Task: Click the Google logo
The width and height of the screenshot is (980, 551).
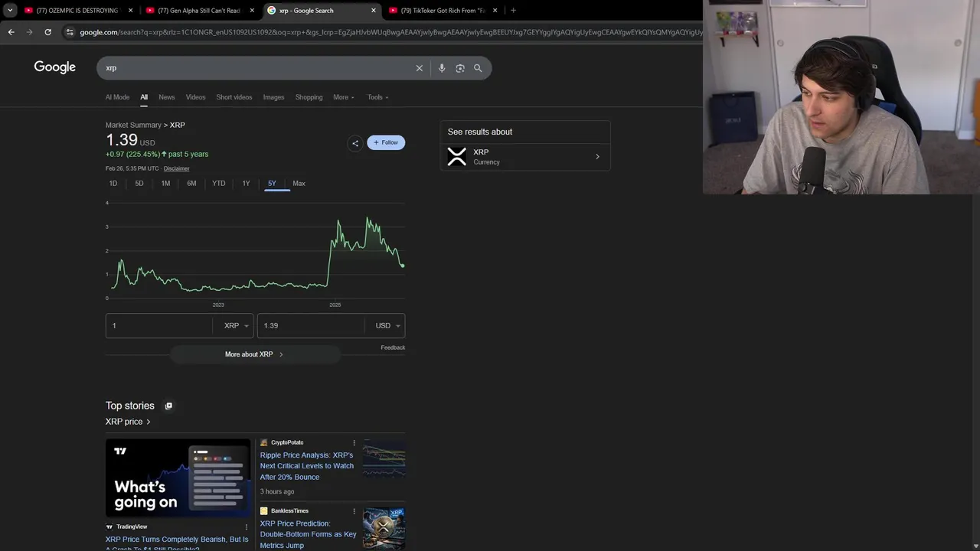Action: (55, 67)
